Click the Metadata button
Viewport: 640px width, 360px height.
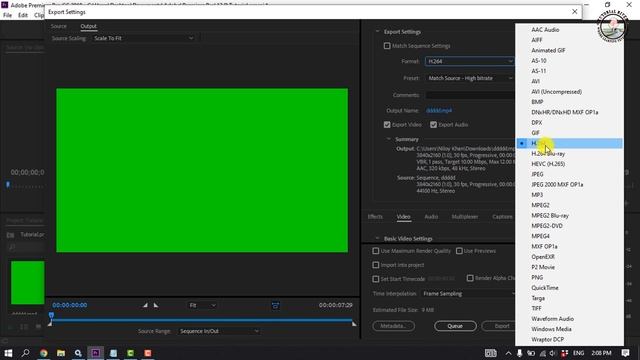pyautogui.click(x=393, y=326)
